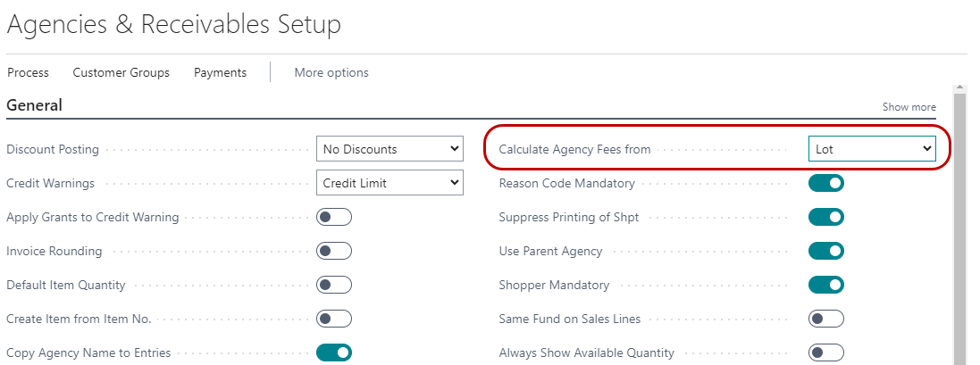The height and width of the screenshot is (365, 980).
Task: Turn off Use Parent Agency
Action: (826, 251)
